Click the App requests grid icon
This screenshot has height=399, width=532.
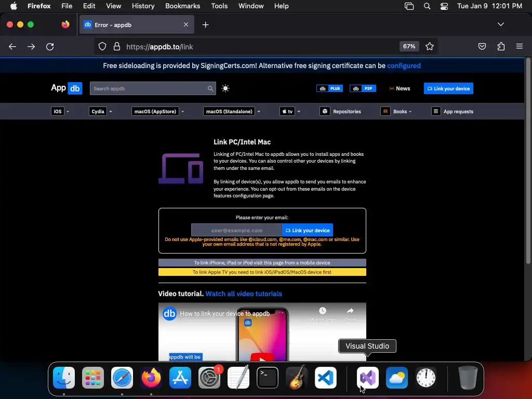pos(436,111)
